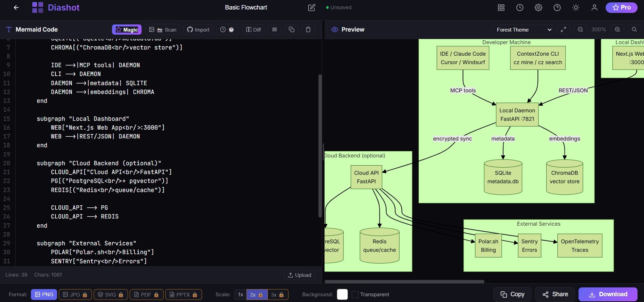Click the Local Daemon FastAPI node
The width and height of the screenshot is (644, 302).
tap(517, 115)
